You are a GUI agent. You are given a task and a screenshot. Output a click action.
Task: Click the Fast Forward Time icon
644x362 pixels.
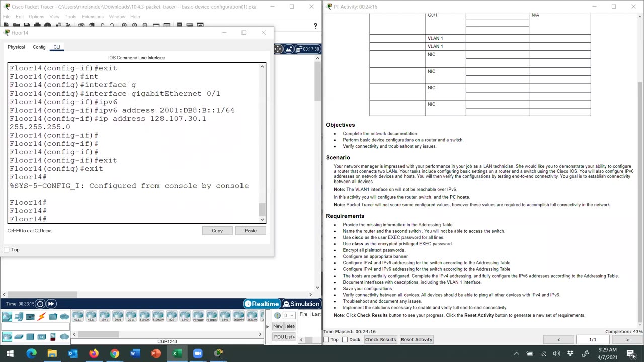tap(51, 304)
